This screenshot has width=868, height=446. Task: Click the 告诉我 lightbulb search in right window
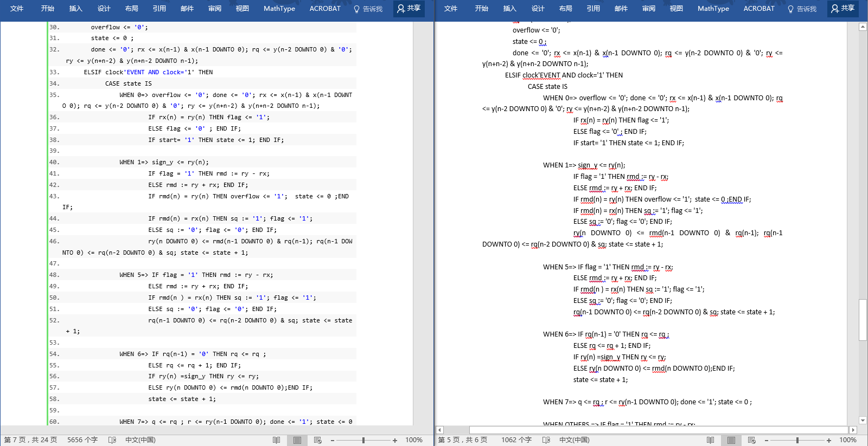point(802,9)
